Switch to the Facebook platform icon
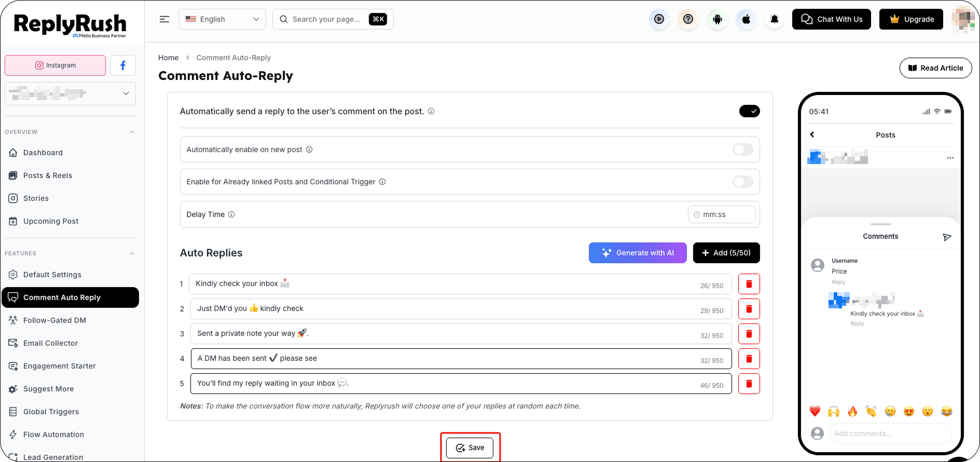The width and height of the screenshot is (980, 462). pyautogui.click(x=123, y=65)
